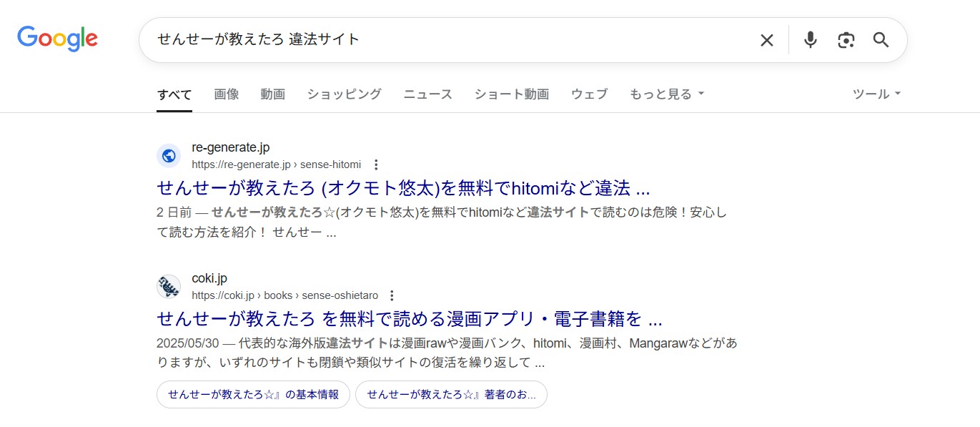The width and height of the screenshot is (980, 427).
Task: Switch to the 画像 tab
Action: point(226,94)
